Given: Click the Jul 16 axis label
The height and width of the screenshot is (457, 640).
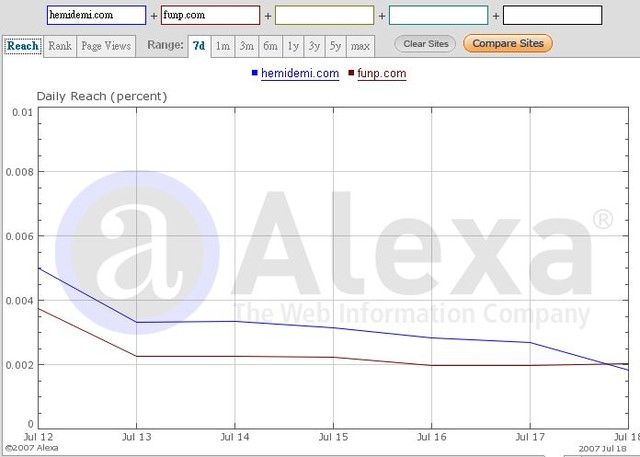Looking at the screenshot, I should pyautogui.click(x=432, y=437).
